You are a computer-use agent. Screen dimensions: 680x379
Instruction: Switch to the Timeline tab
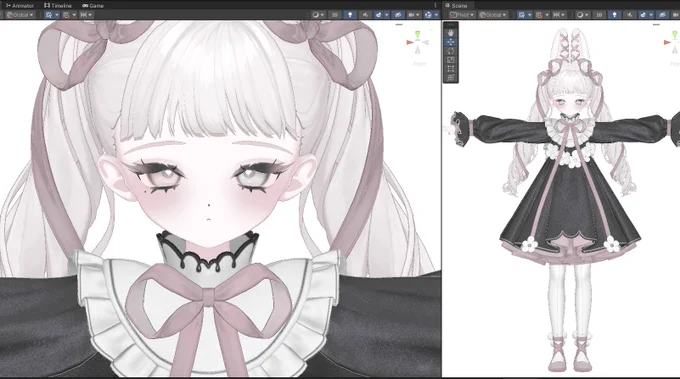[x=58, y=6]
